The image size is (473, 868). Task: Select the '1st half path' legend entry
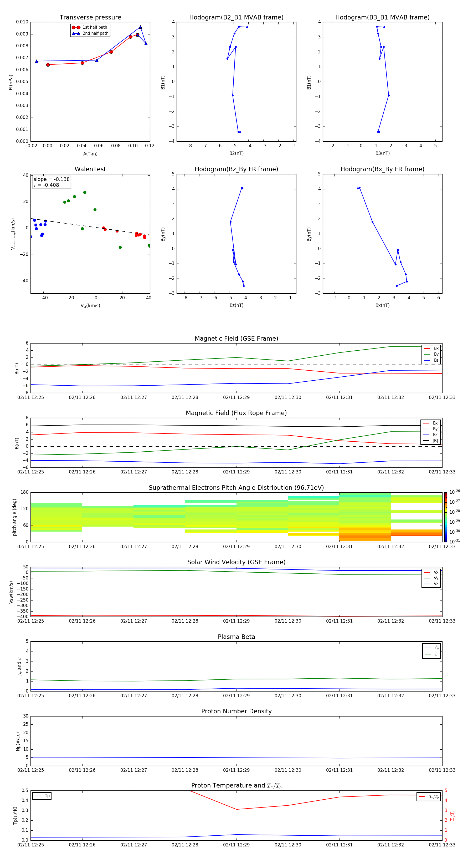(x=90, y=27)
